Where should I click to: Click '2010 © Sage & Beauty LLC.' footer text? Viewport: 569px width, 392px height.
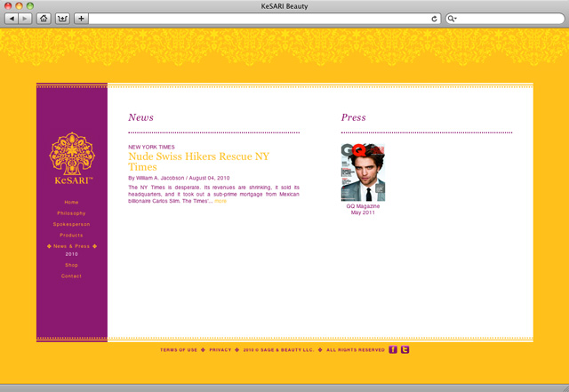point(278,350)
